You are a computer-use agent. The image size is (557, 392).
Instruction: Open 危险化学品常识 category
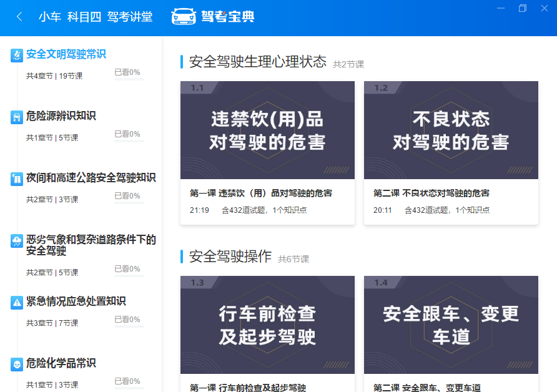tap(61, 363)
